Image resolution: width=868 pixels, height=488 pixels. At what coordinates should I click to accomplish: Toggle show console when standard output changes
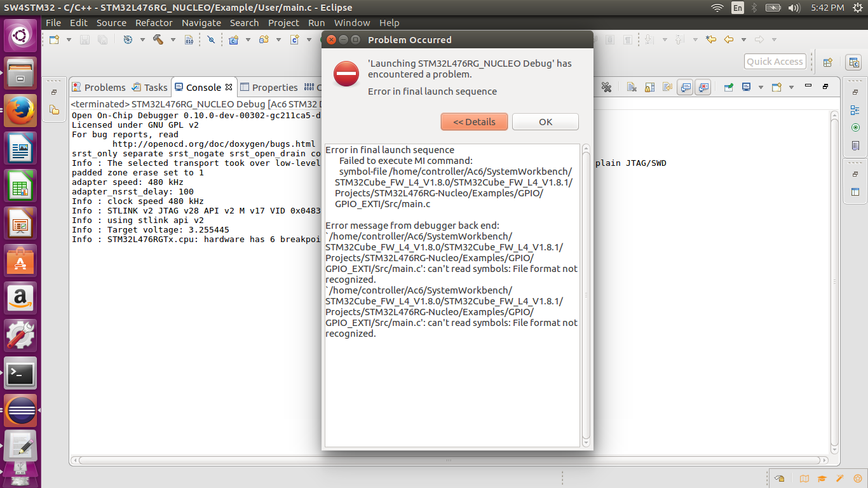pos(685,88)
